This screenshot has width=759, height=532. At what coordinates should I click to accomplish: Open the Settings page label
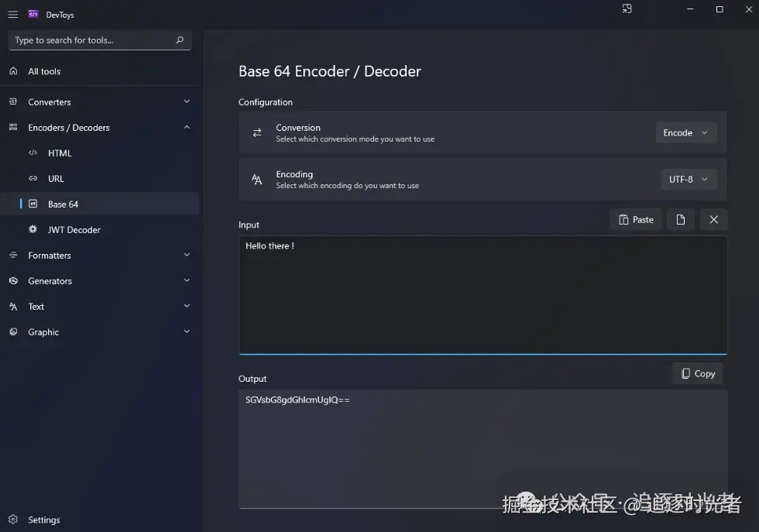[x=44, y=520]
